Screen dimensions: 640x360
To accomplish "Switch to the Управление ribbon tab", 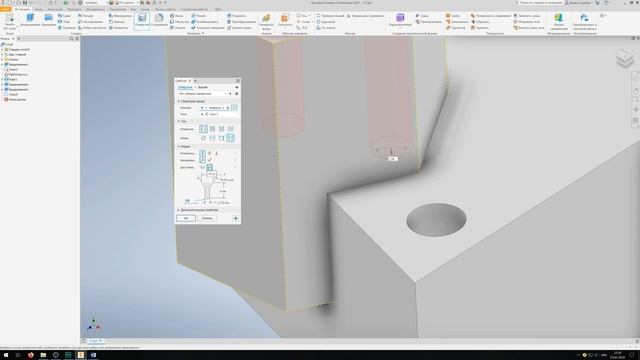I will (x=118, y=9).
